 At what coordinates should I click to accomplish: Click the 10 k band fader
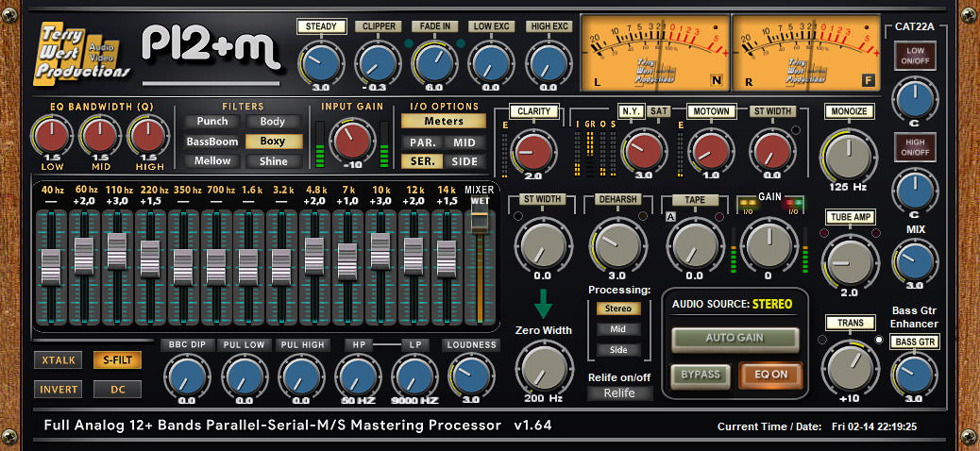[380, 251]
